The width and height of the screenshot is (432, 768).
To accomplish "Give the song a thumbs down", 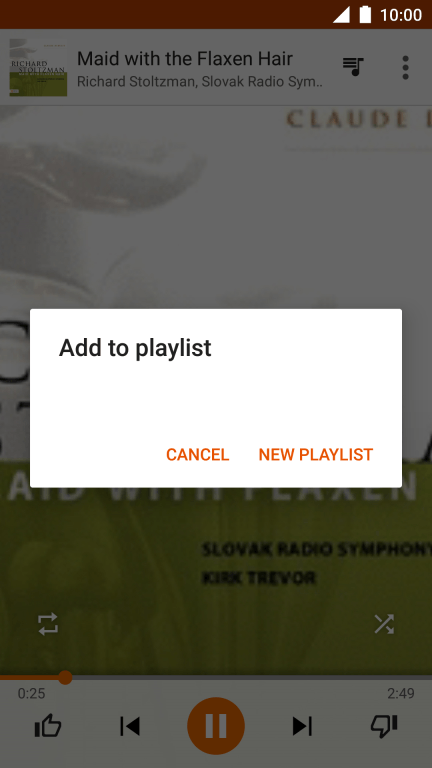I will (384, 726).
